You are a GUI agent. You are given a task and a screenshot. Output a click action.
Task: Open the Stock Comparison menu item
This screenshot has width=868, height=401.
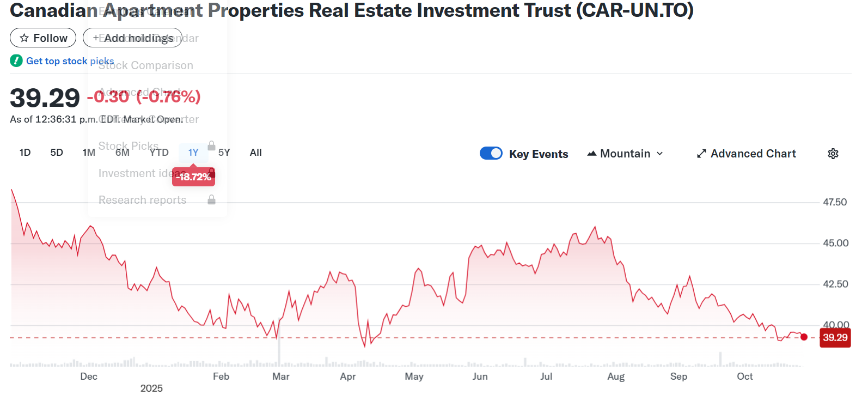pos(146,66)
